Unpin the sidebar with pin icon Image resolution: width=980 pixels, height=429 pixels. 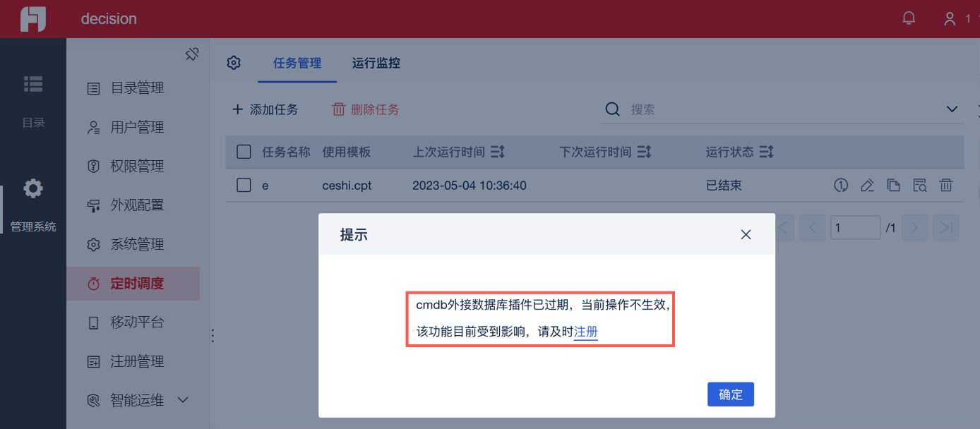pos(192,54)
